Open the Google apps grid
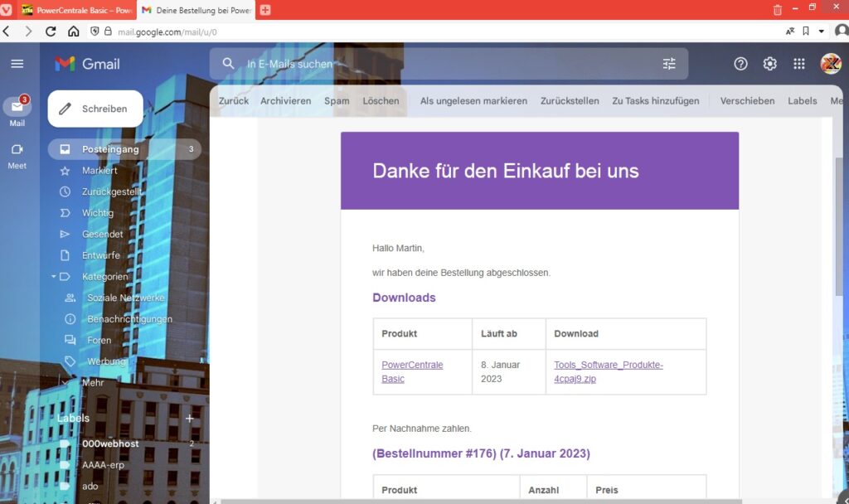The height and width of the screenshot is (504, 849). tap(799, 64)
